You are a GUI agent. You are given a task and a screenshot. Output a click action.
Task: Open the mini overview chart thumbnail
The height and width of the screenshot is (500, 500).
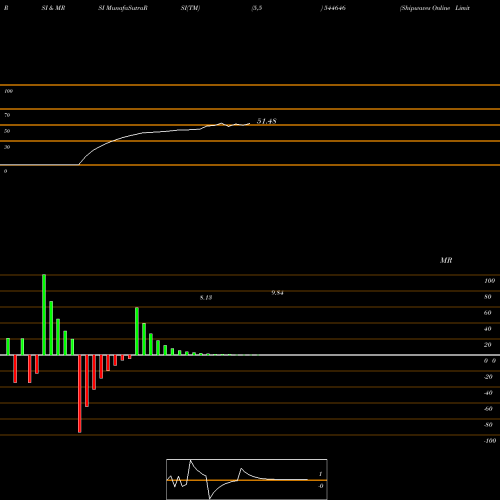[247, 479]
